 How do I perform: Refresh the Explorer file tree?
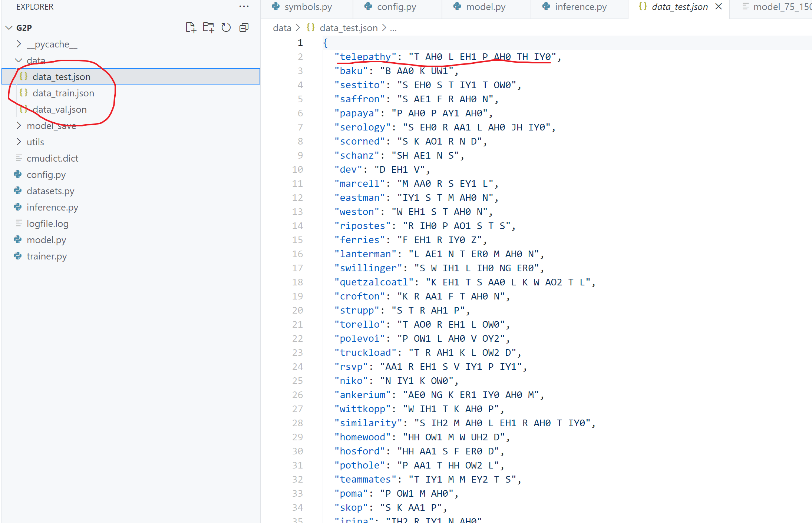click(x=226, y=27)
